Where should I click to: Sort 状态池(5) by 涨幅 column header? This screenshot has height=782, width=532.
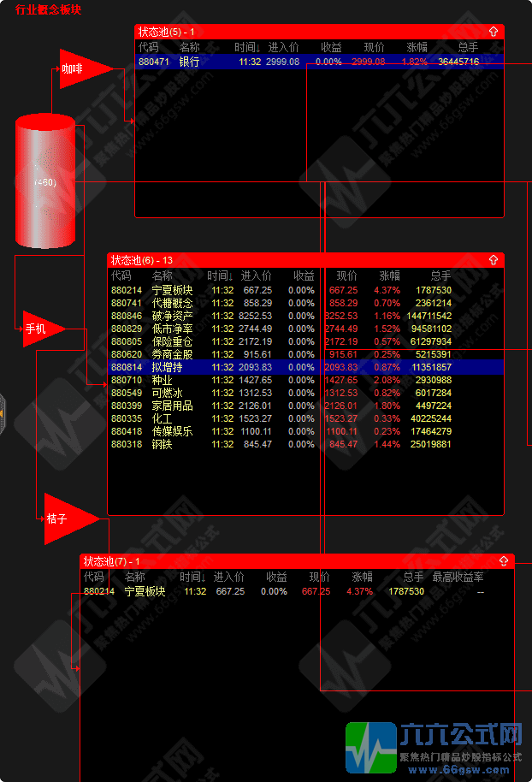click(x=417, y=47)
